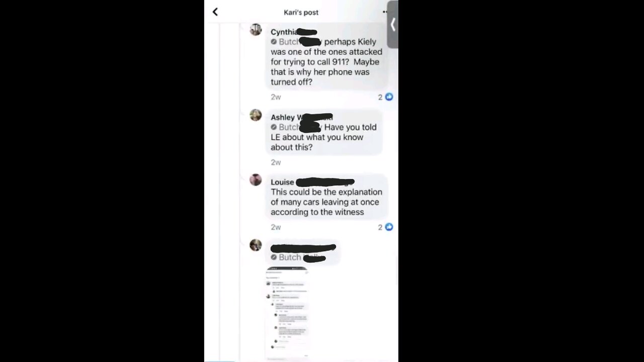Viewport: 644px width, 362px height.
Task: Click Louise's name above her comment
Action: point(282,182)
